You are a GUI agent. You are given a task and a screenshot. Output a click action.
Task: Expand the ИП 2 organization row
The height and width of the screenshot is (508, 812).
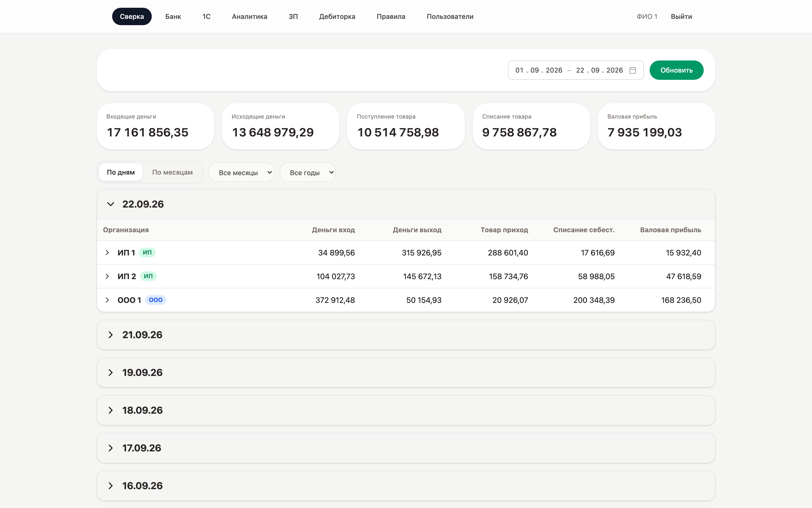pos(107,276)
